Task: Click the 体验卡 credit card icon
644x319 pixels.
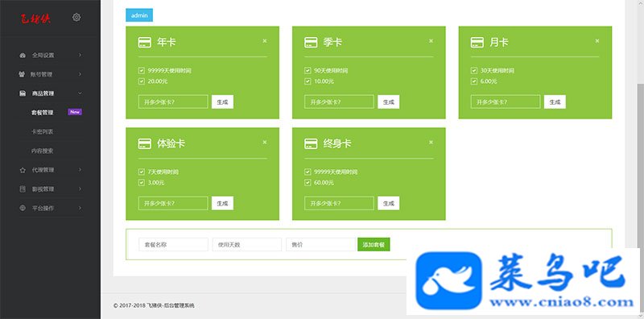Action: click(x=145, y=143)
